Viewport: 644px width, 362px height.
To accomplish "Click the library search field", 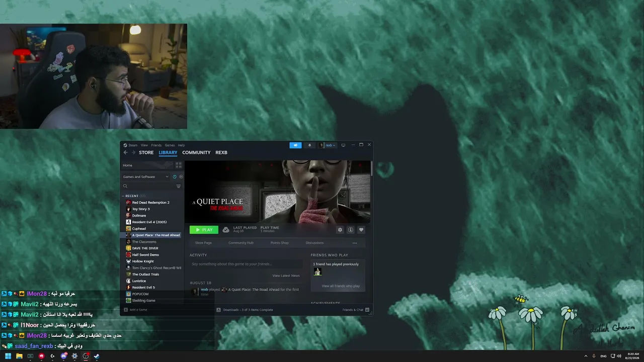I will pyautogui.click(x=148, y=186).
